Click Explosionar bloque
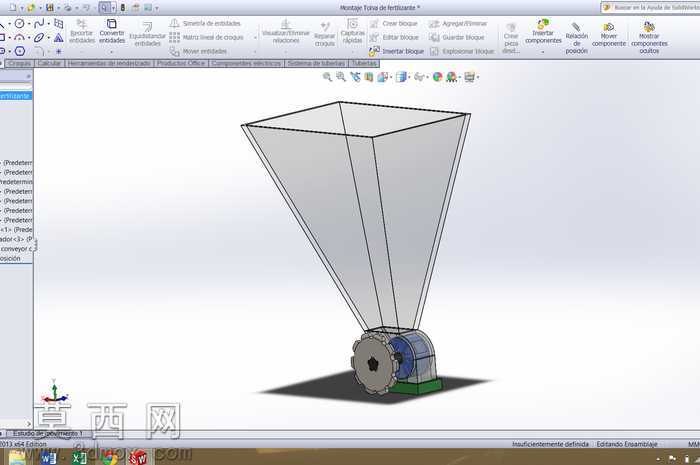Viewport: 700px width, 465px height. point(462,51)
